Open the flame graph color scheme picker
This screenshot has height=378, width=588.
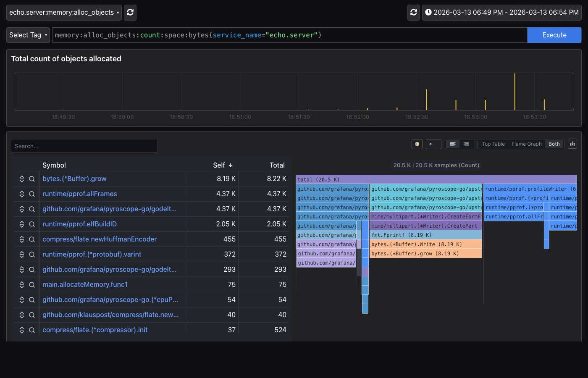(417, 144)
